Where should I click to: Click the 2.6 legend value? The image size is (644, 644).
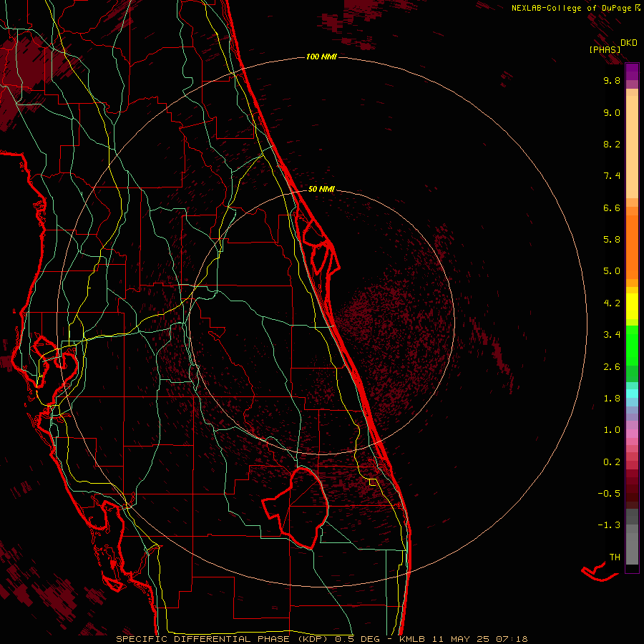(x=612, y=367)
